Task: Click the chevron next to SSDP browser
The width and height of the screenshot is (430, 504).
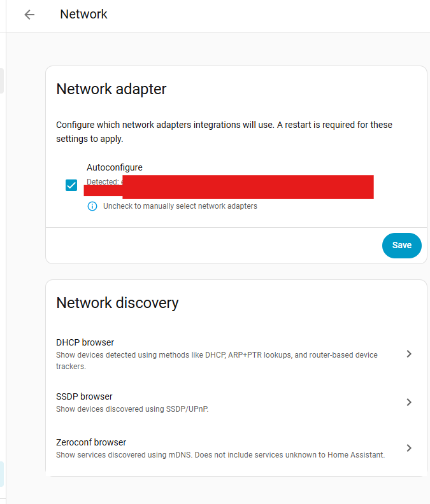Action: tap(409, 402)
